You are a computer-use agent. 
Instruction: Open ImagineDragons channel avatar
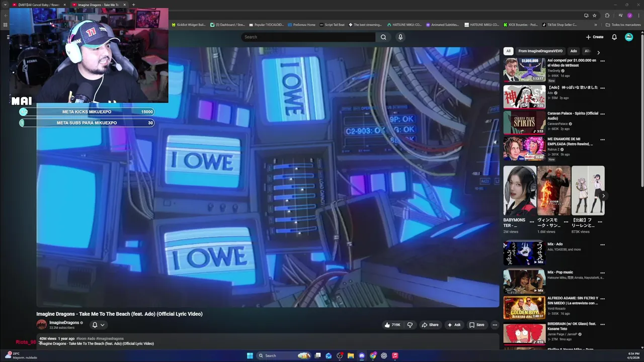tap(41, 325)
